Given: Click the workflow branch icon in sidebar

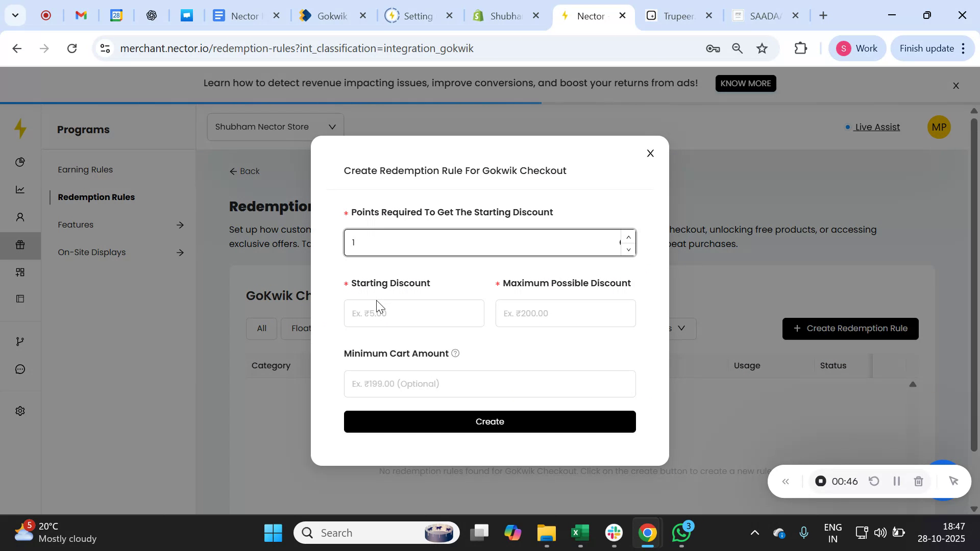Looking at the screenshot, I should point(20,341).
